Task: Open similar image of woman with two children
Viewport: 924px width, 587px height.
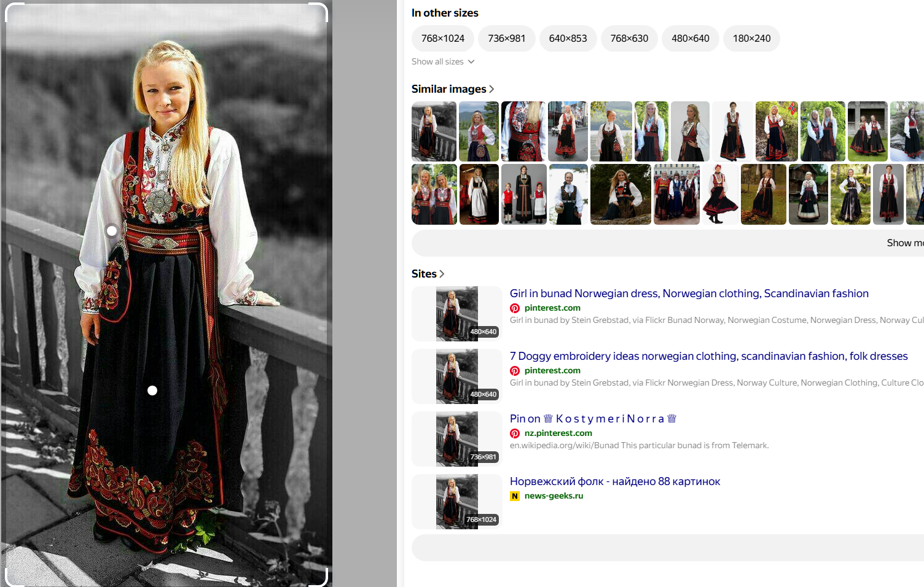Action: (x=524, y=194)
